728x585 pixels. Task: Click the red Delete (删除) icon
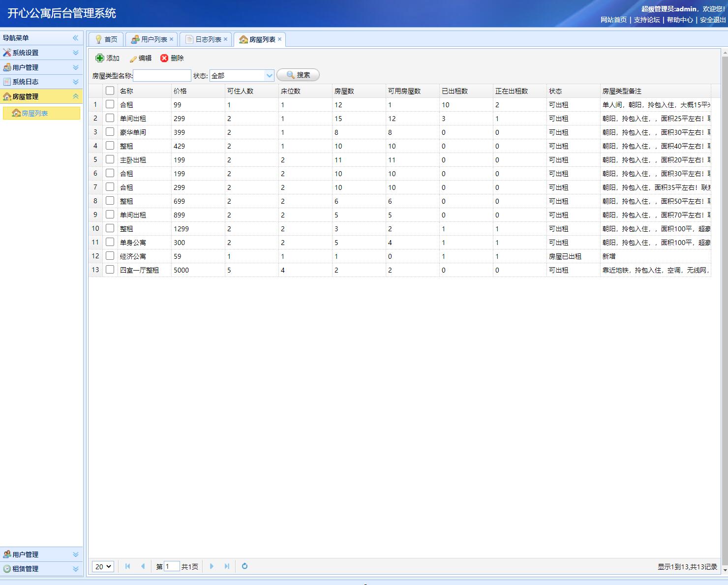pos(164,58)
